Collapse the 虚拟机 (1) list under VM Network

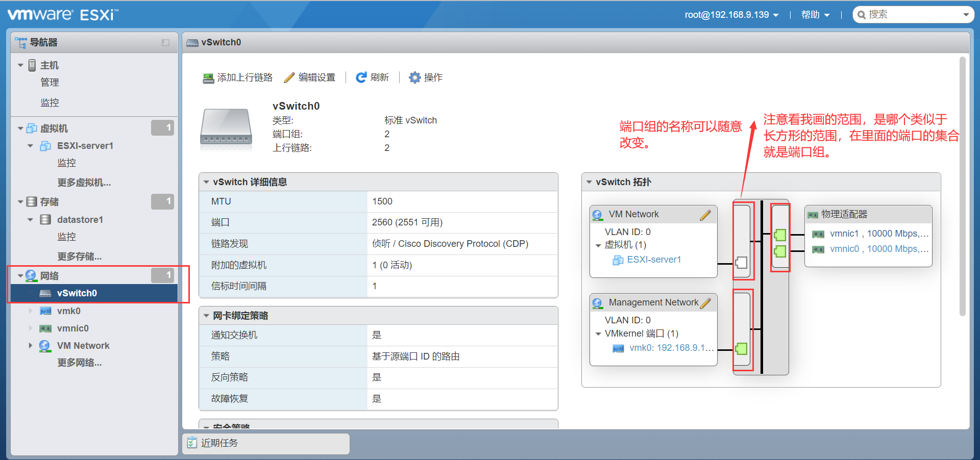coord(598,245)
